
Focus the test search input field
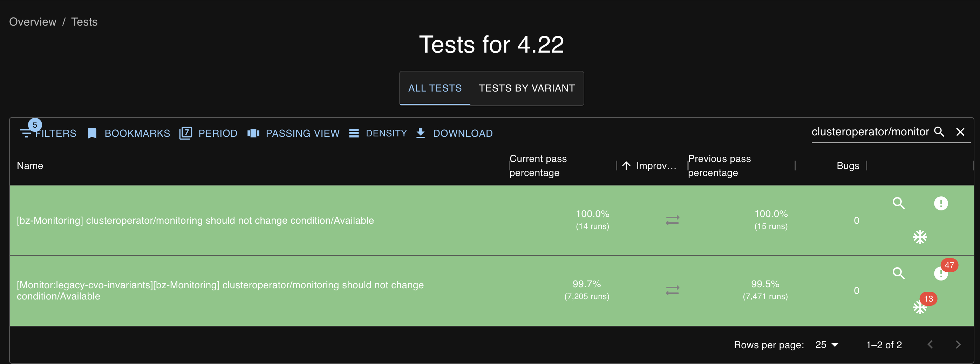[x=870, y=132]
